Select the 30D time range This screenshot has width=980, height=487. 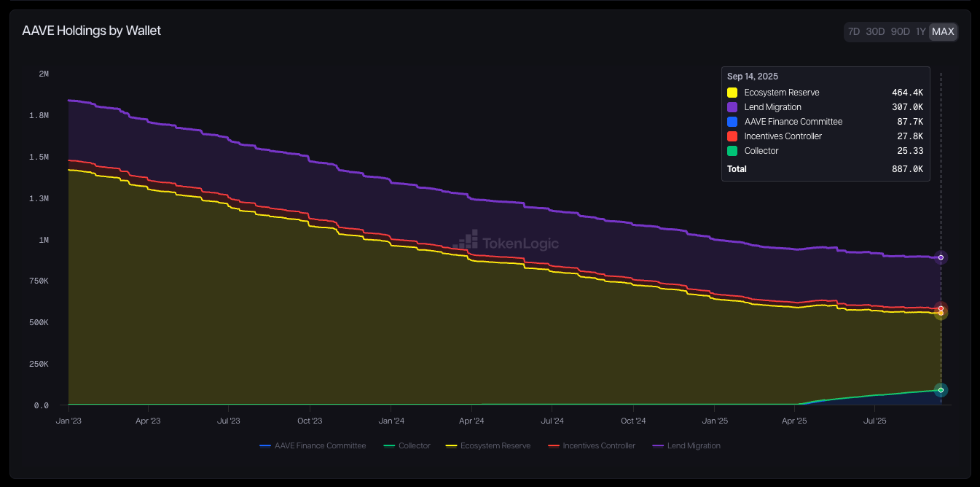tap(875, 31)
